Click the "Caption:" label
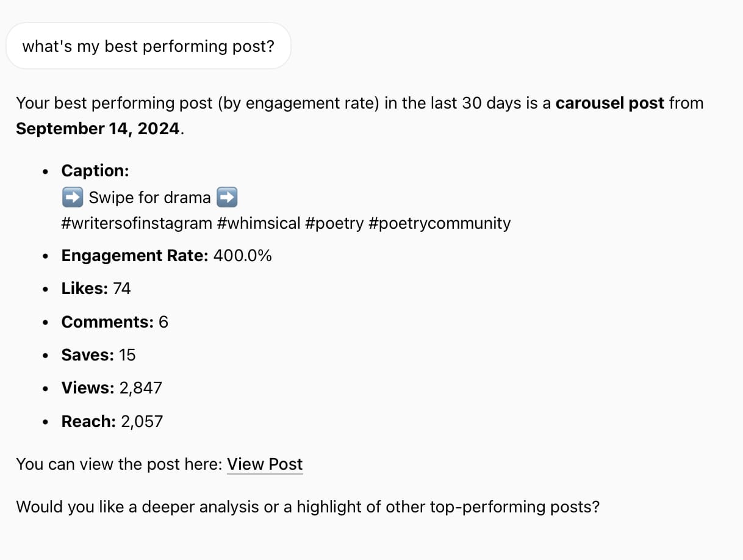743x560 pixels. click(x=95, y=171)
